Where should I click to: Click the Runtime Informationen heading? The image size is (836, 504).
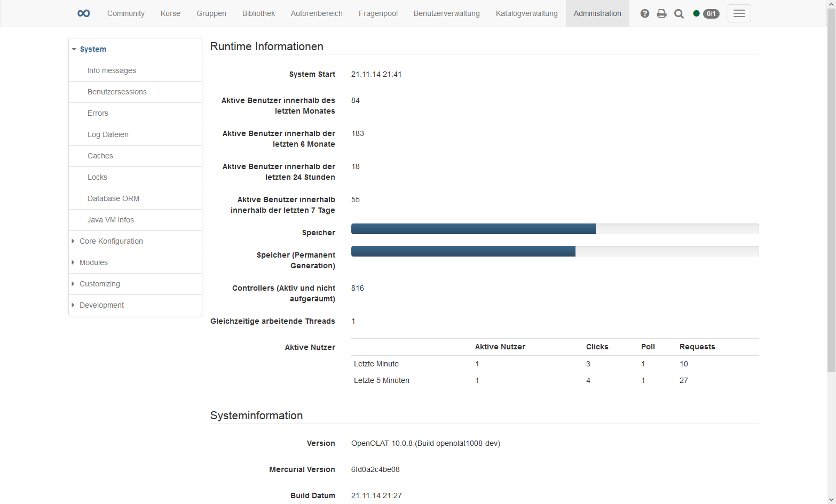point(267,46)
